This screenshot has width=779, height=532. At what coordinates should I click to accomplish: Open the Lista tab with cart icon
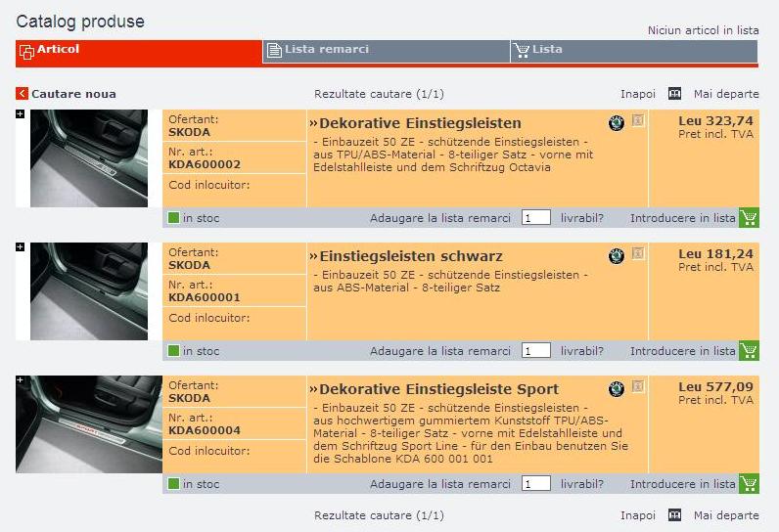click(546, 50)
